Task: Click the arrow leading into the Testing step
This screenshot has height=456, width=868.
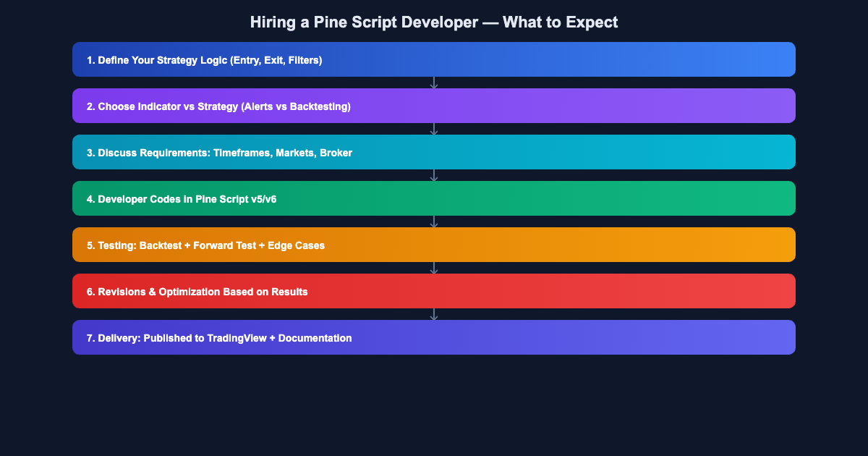Action: point(434,221)
